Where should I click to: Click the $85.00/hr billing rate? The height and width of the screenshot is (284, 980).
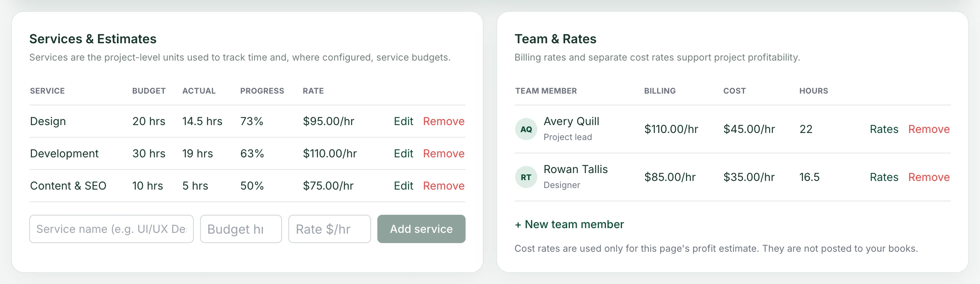[x=670, y=177]
